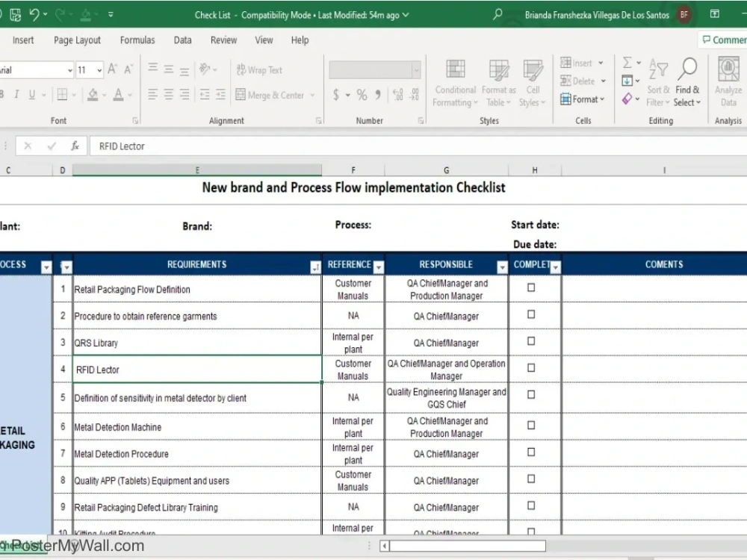Click the AutoSum sigma icon
Screen dimensions: 747x560
click(x=627, y=63)
